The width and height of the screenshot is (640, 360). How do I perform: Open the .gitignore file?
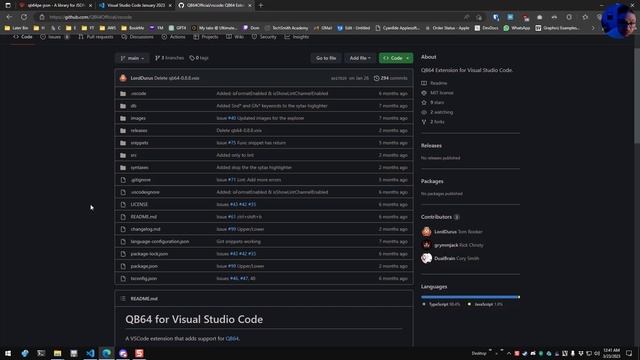coord(140,180)
